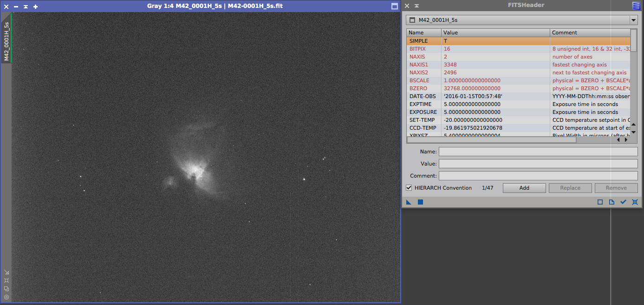The width and height of the screenshot is (644, 305).
Task: Click the Reset arrows icon in FITSHeader
Action: pyautogui.click(x=635, y=202)
